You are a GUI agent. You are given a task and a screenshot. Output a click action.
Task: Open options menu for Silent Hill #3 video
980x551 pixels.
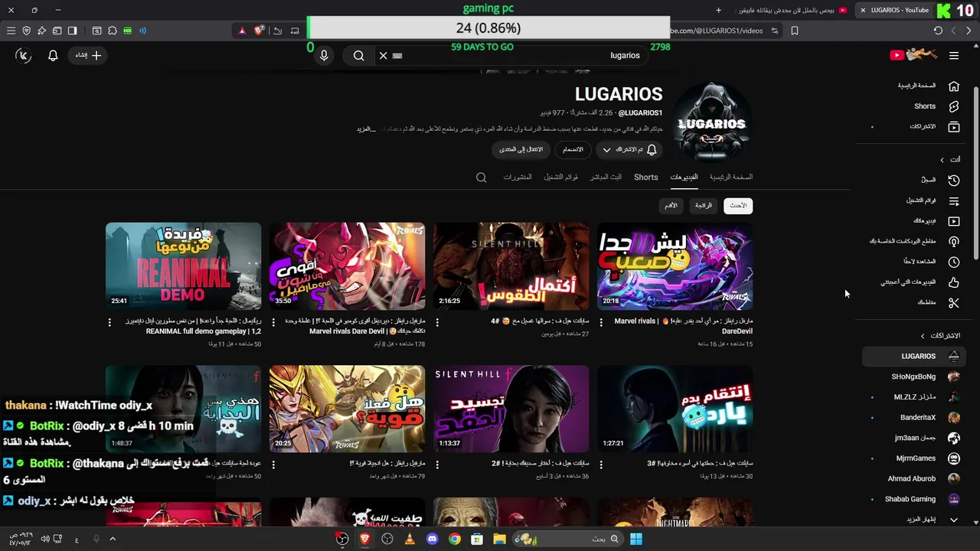(x=601, y=465)
